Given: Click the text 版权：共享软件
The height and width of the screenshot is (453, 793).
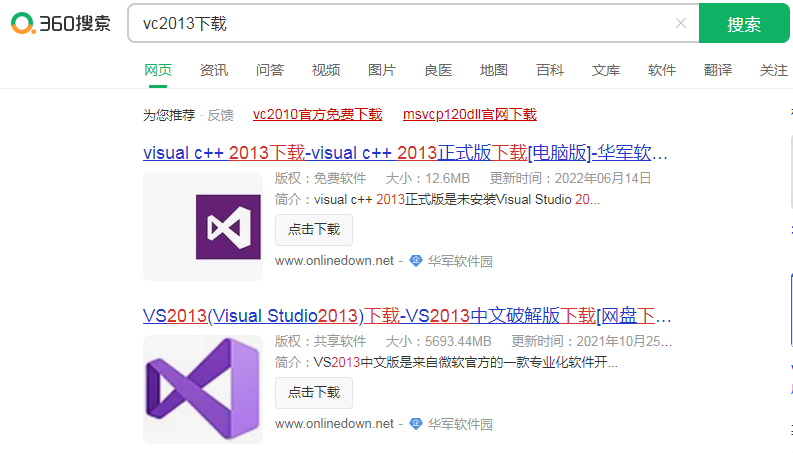Looking at the screenshot, I should 321,341.
